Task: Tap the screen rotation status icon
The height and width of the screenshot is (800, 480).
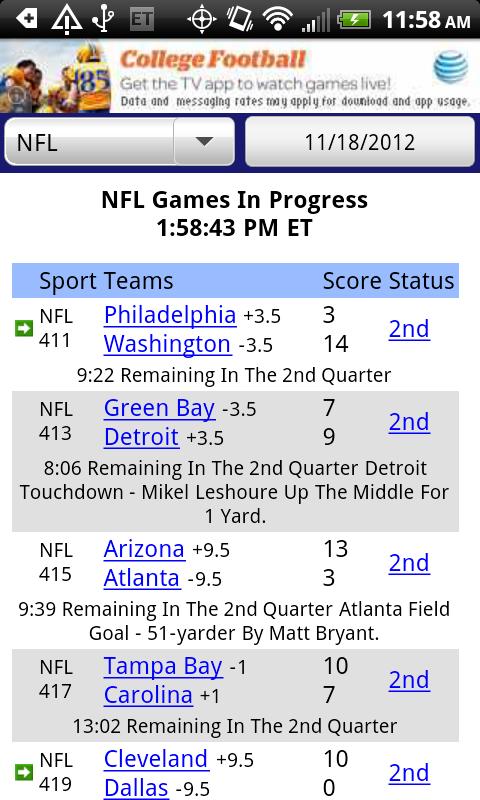Action: (240, 19)
